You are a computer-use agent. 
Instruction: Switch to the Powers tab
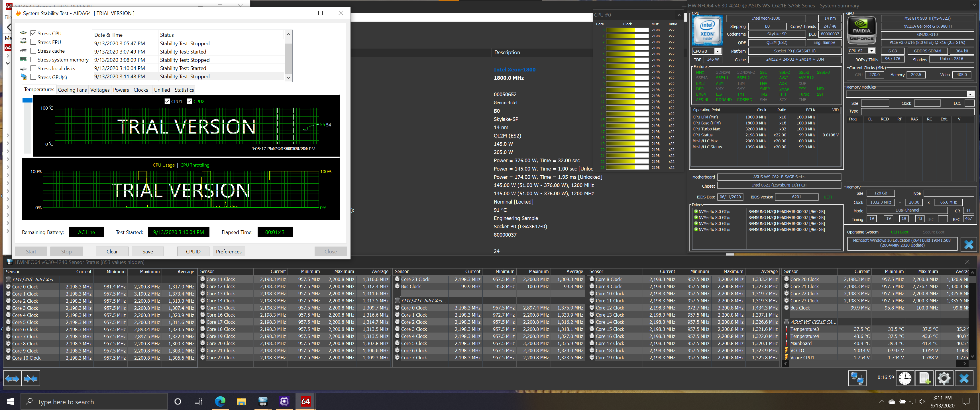click(x=121, y=90)
